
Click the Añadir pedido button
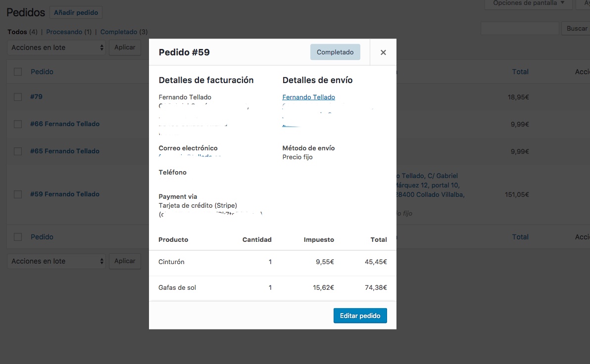76,12
